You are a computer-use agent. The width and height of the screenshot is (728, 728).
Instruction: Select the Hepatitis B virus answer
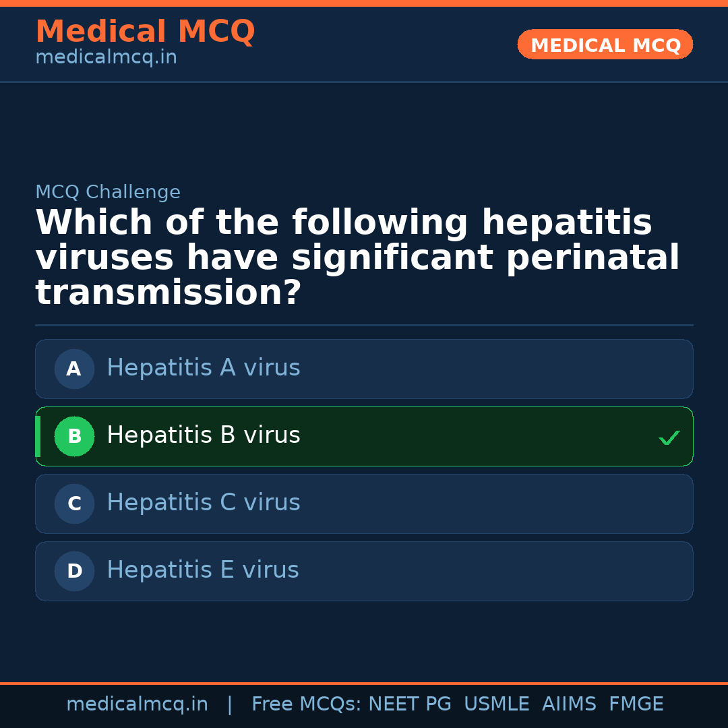click(x=203, y=435)
